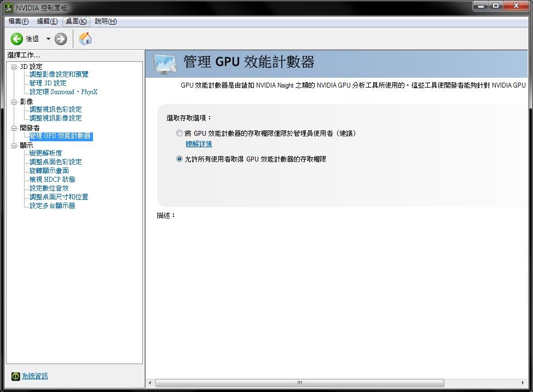Click the monitor icon in page header

(x=165, y=64)
